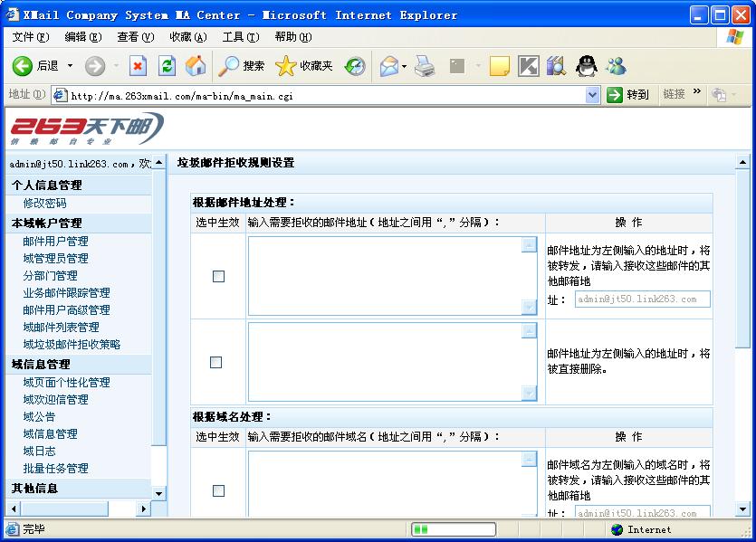
Task: Enable the address rule that directly deletes mail
Action: click(x=216, y=362)
